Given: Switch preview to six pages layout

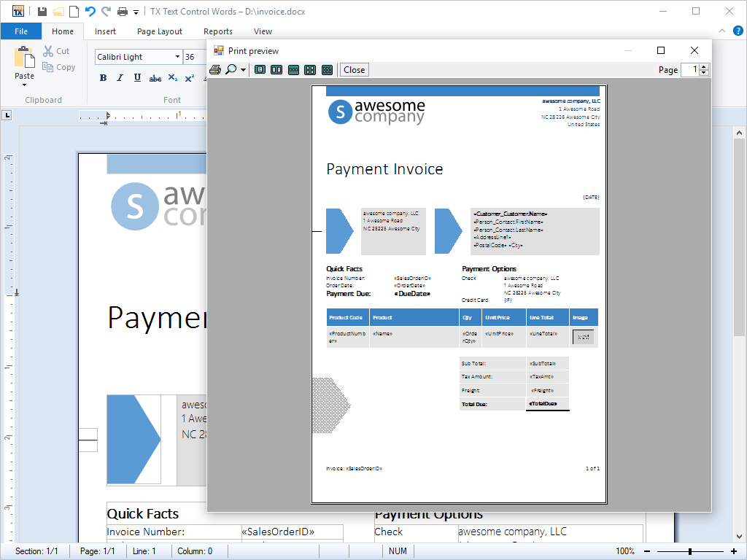Looking at the screenshot, I should [x=327, y=70].
